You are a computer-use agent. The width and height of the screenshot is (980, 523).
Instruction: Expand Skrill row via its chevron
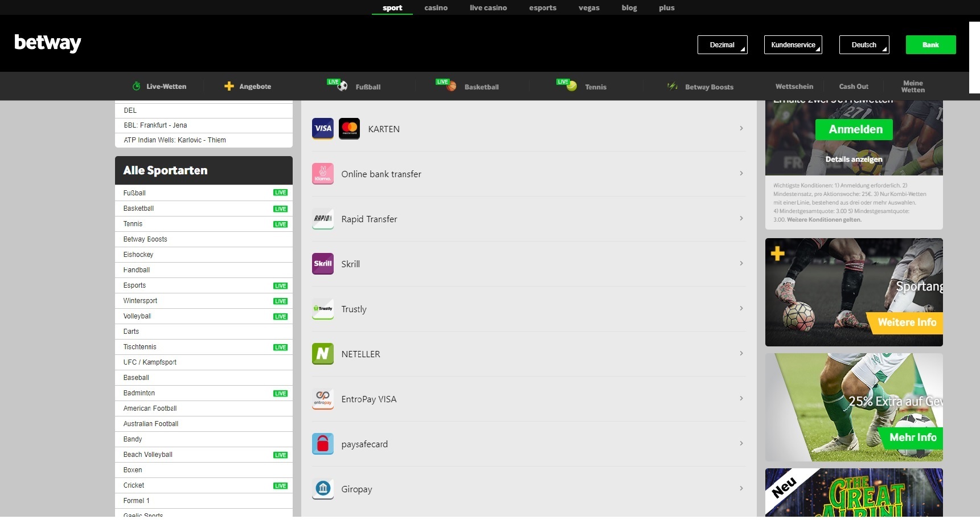pyautogui.click(x=741, y=263)
